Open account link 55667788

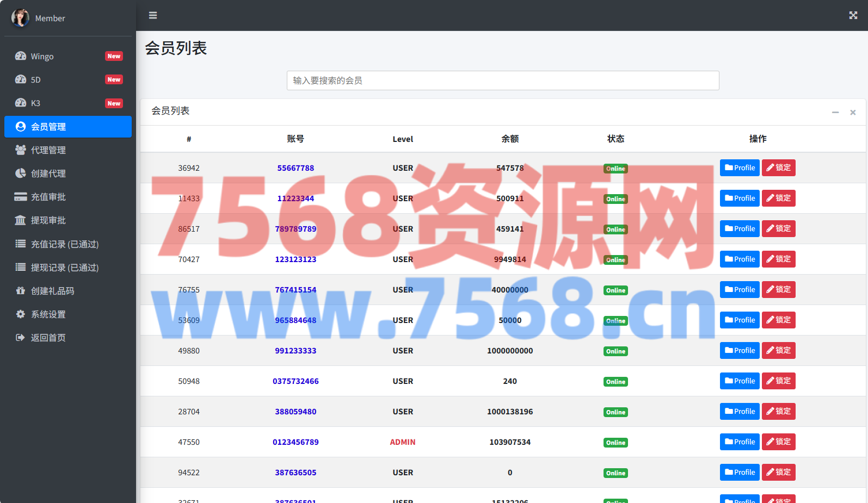296,168
